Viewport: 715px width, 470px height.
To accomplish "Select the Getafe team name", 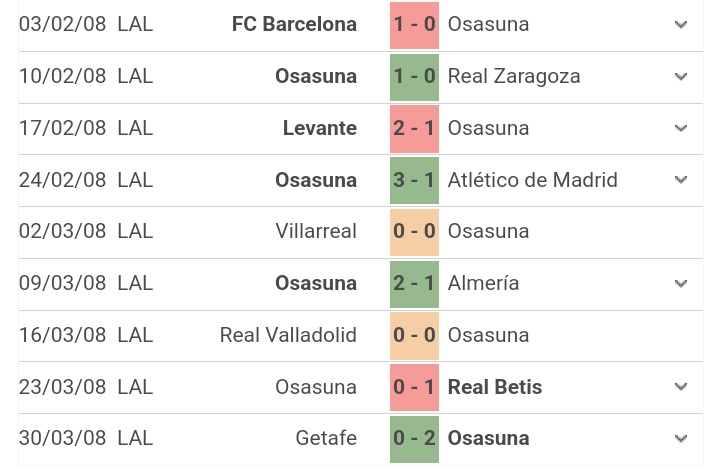I will [326, 438].
